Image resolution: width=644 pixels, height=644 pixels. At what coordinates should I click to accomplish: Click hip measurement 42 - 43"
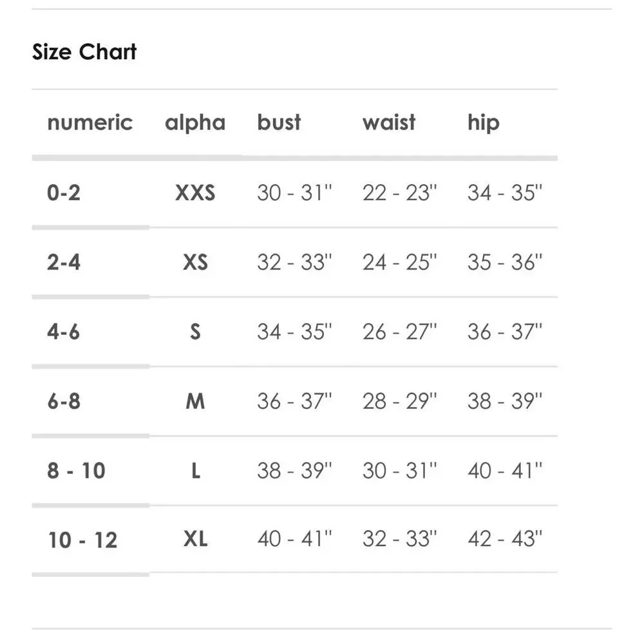point(505,538)
